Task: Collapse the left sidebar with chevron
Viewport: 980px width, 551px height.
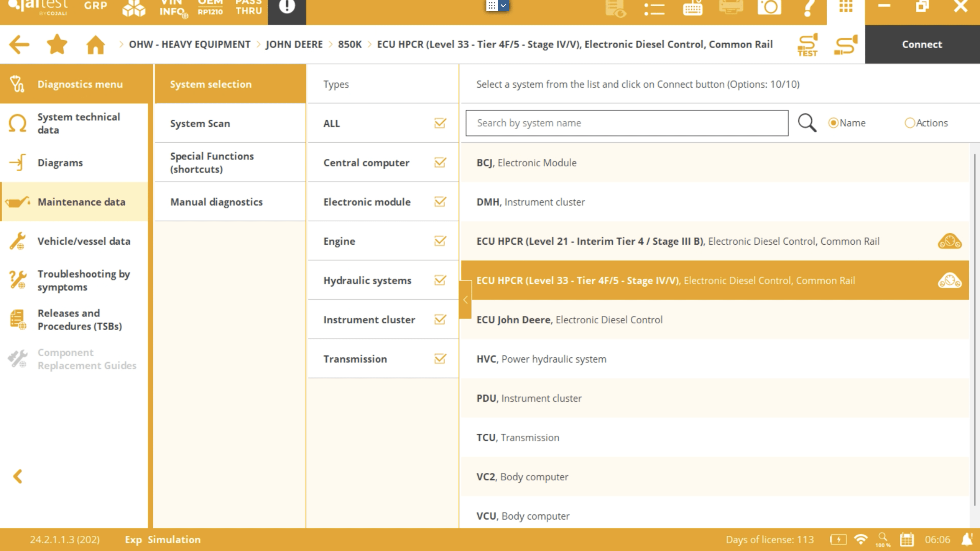Action: (x=18, y=476)
